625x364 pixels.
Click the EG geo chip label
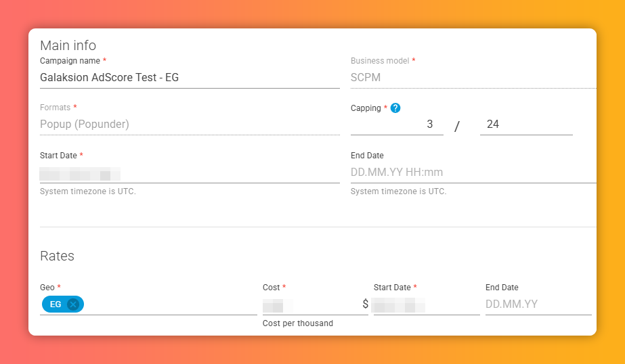point(56,304)
